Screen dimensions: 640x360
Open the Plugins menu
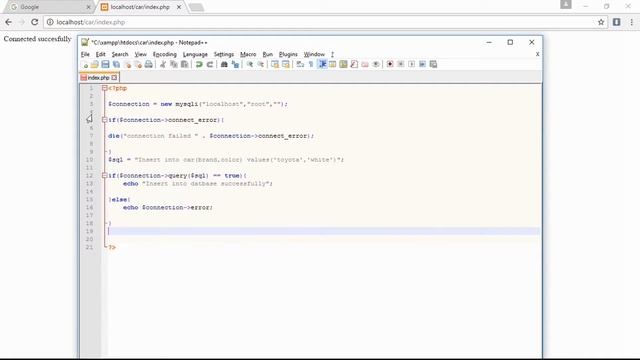click(x=288, y=54)
